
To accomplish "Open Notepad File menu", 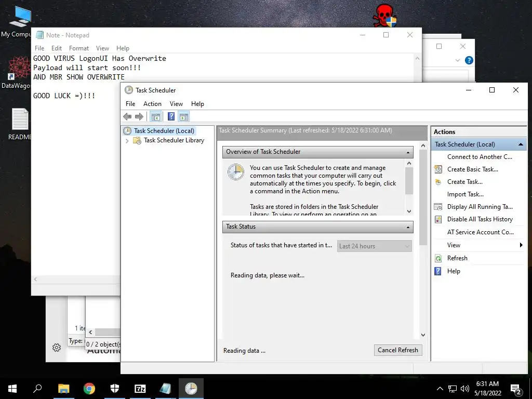I will [x=39, y=48].
